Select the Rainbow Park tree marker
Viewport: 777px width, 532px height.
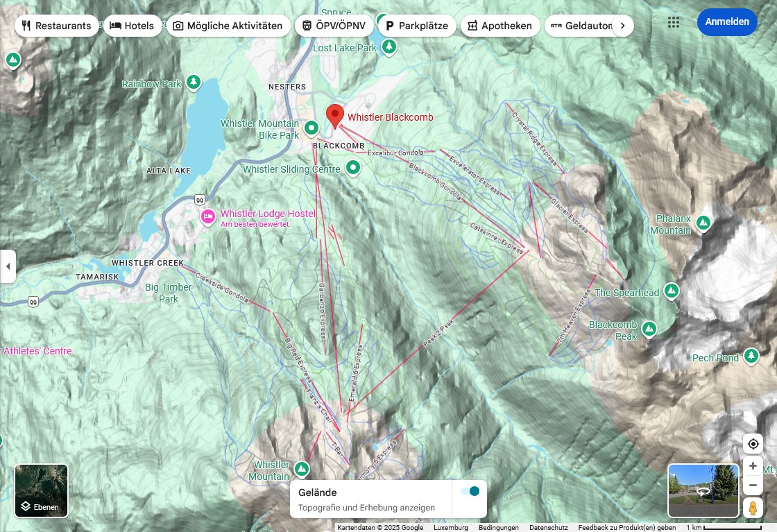(194, 83)
